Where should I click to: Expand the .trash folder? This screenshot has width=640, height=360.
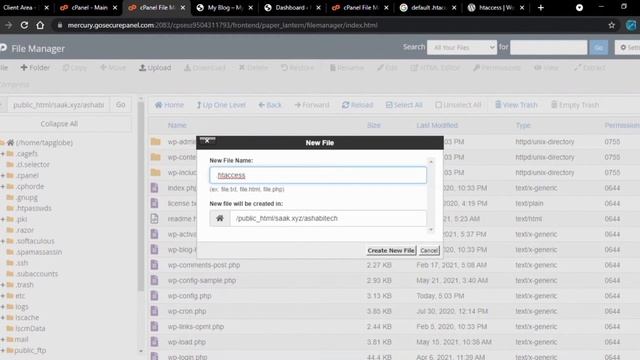(2, 285)
